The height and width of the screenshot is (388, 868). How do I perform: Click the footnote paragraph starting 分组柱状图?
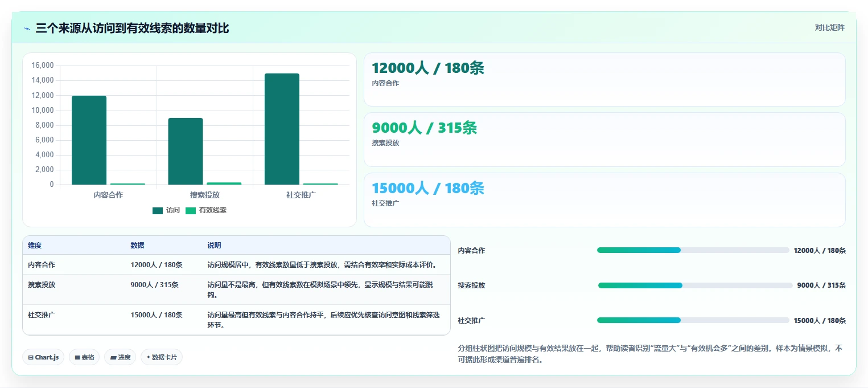[x=651, y=354]
